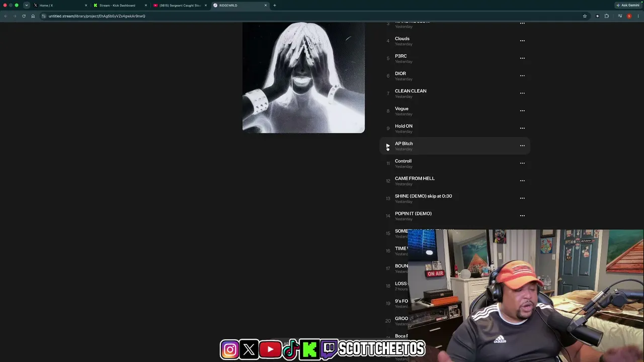Open the Chrome three-dot menu
The width and height of the screenshot is (644, 362).
[x=638, y=16]
